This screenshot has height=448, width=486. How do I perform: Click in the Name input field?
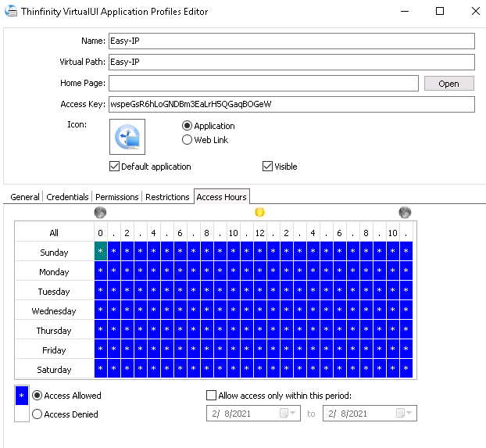point(291,41)
